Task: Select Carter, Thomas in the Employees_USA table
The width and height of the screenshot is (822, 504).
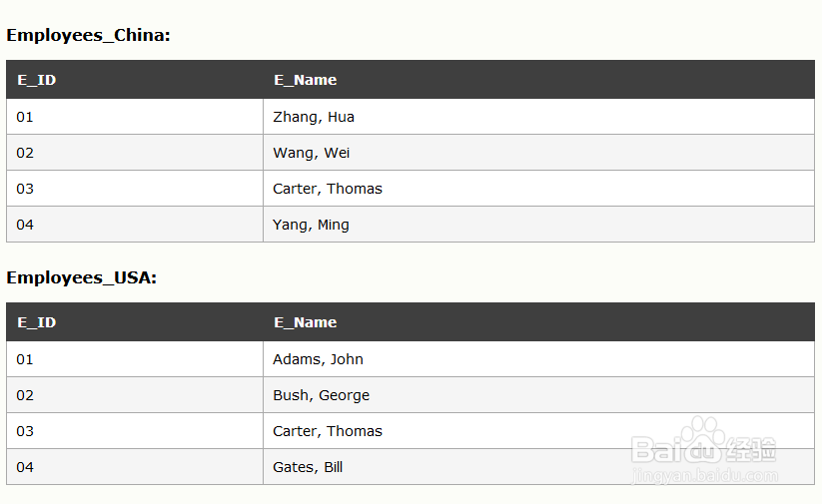Action: coord(538,431)
